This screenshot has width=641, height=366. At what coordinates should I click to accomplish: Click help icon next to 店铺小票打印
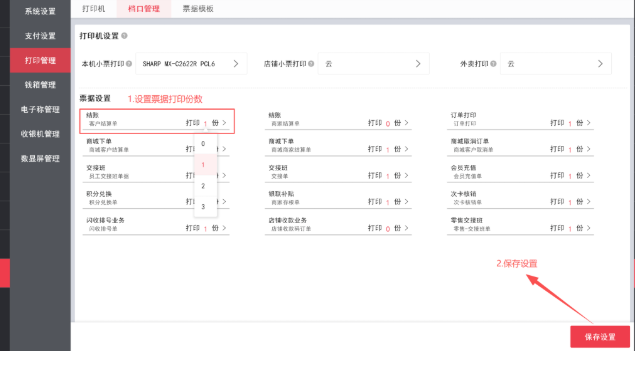(x=311, y=64)
